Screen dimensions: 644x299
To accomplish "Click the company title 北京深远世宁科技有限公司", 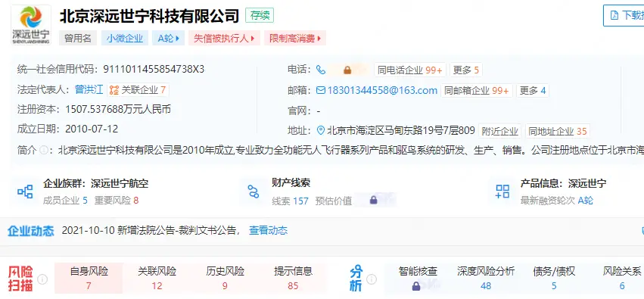I will (150, 16).
